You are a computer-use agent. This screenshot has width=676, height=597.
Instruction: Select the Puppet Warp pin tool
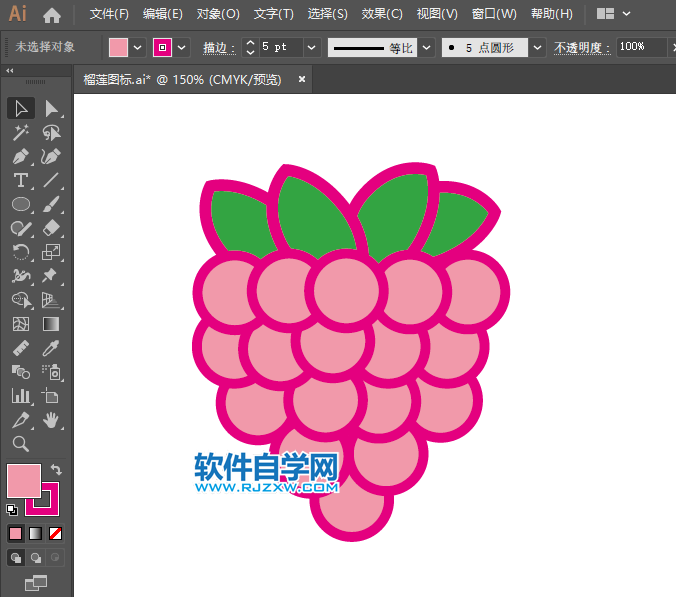point(51,275)
